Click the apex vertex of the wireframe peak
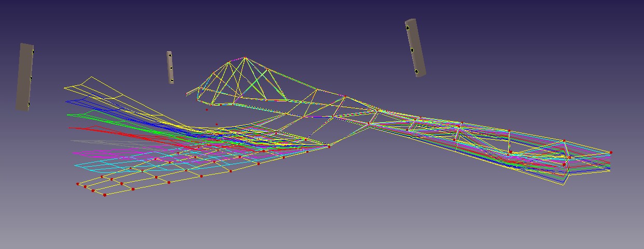This screenshot has width=644, height=249. pos(245,58)
